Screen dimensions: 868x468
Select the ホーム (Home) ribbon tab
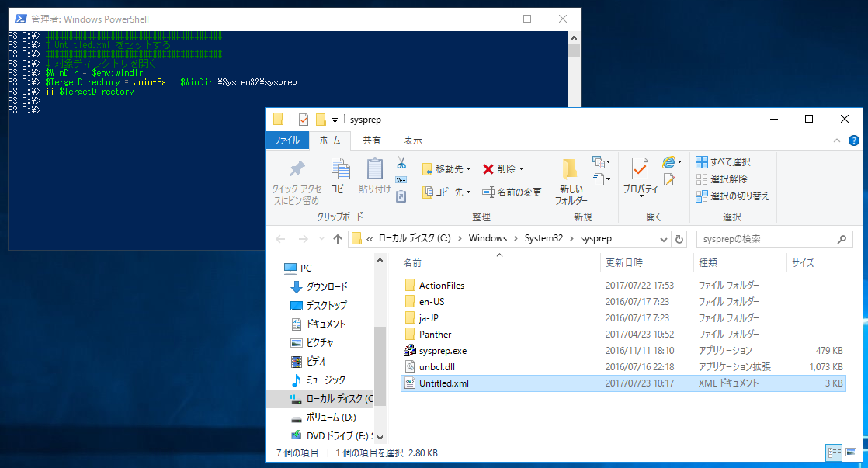(x=330, y=140)
